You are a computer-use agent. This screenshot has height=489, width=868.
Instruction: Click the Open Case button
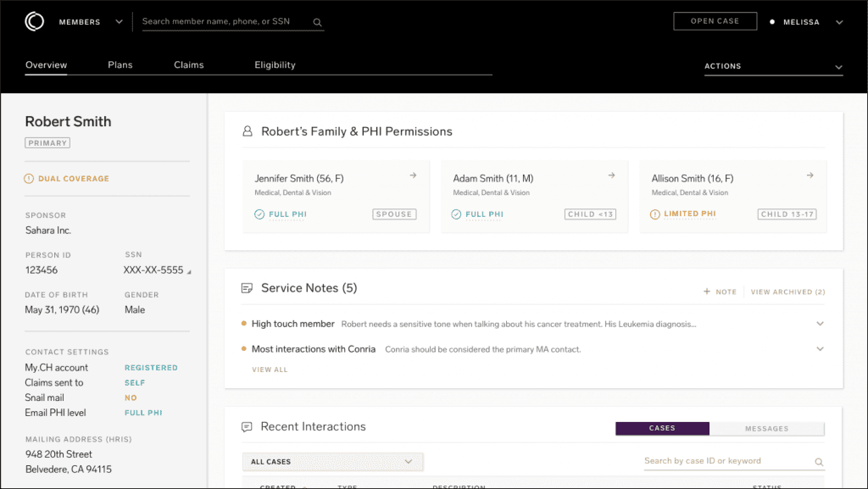(x=715, y=20)
